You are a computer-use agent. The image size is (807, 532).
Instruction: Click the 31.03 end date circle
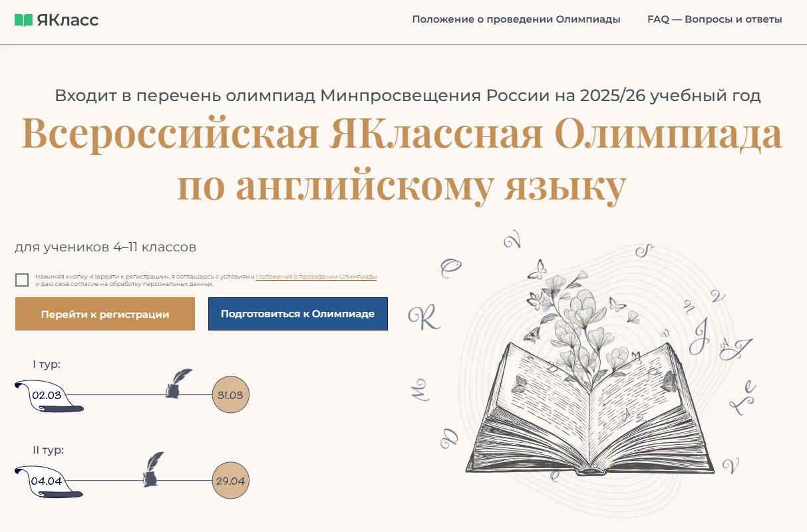coord(230,395)
